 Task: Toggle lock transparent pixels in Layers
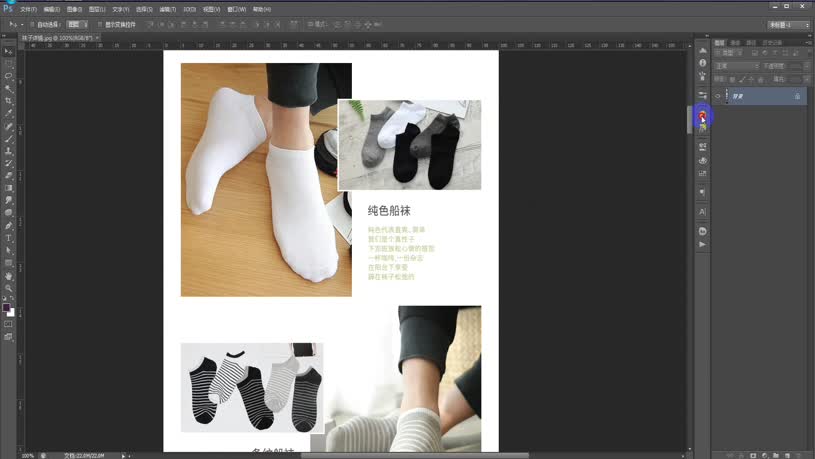pos(732,80)
